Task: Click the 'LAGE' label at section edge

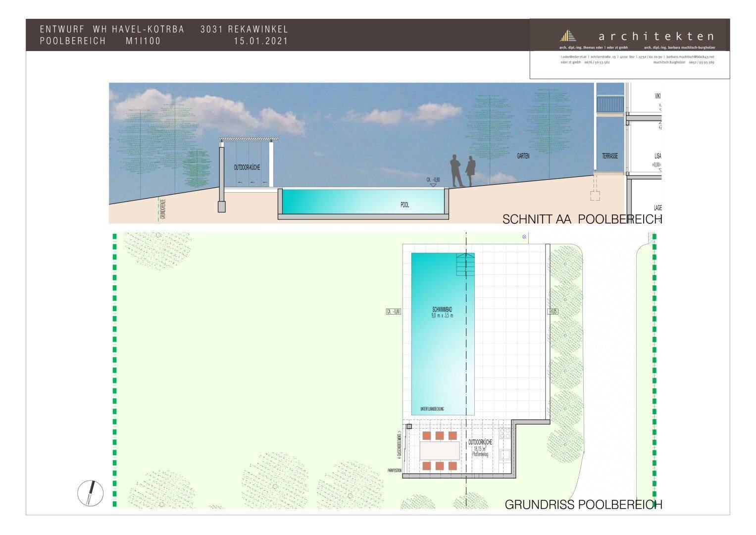Action: (x=657, y=208)
